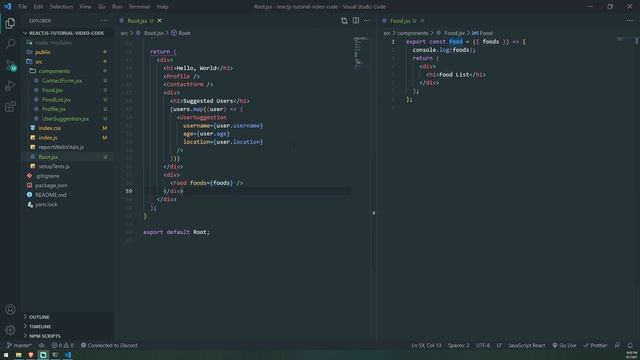Open the Run and Debug view
Image resolution: width=640 pixels, height=360 pixels.
(10, 86)
